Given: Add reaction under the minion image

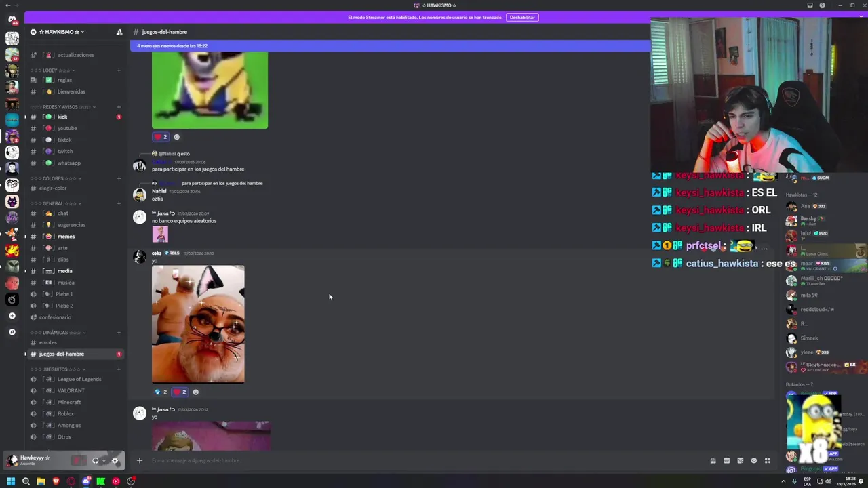Looking at the screenshot, I should [x=177, y=137].
